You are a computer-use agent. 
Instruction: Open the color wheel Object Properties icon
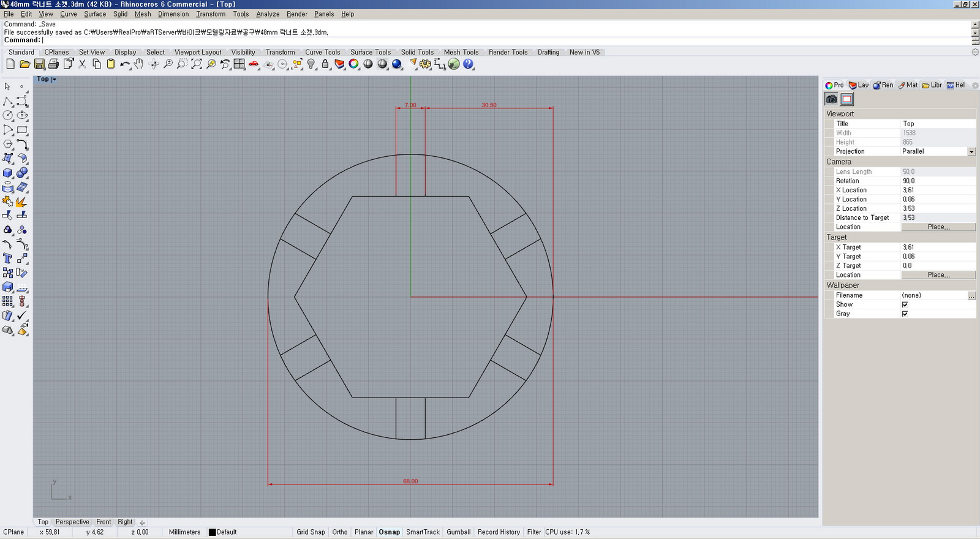pos(354,64)
